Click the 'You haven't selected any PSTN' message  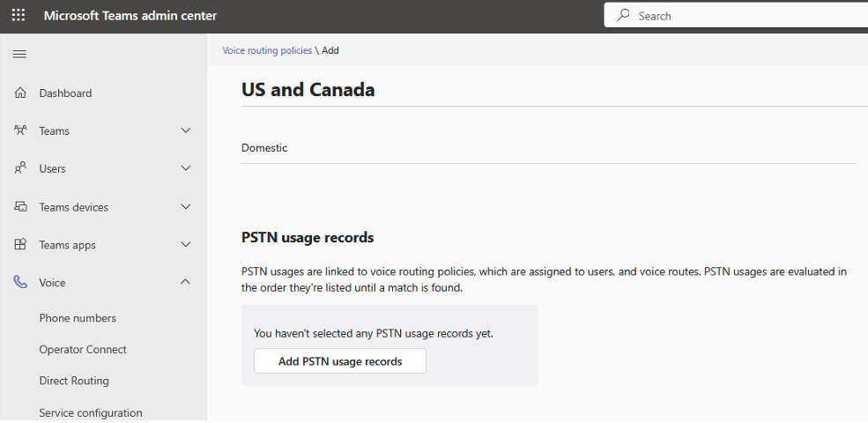click(x=373, y=333)
